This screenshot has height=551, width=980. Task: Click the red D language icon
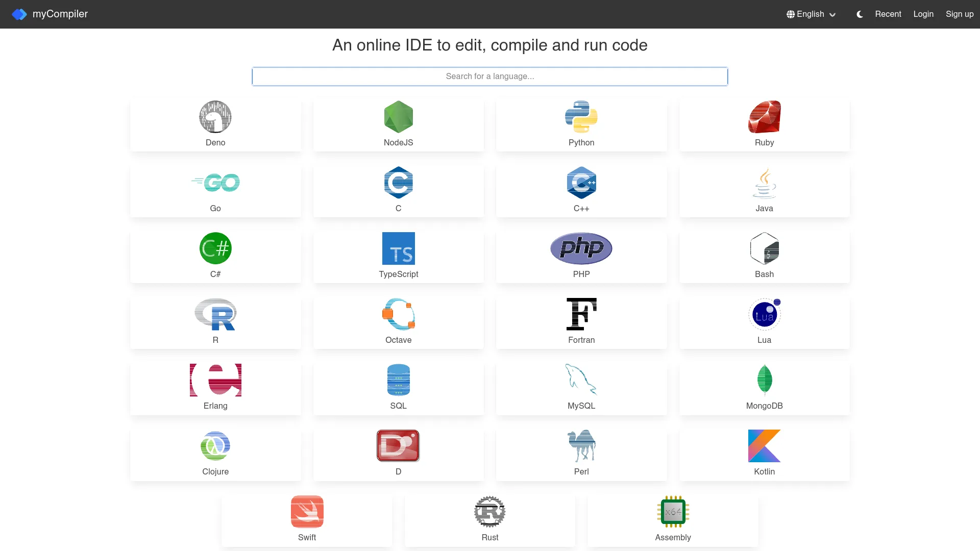coord(399,446)
